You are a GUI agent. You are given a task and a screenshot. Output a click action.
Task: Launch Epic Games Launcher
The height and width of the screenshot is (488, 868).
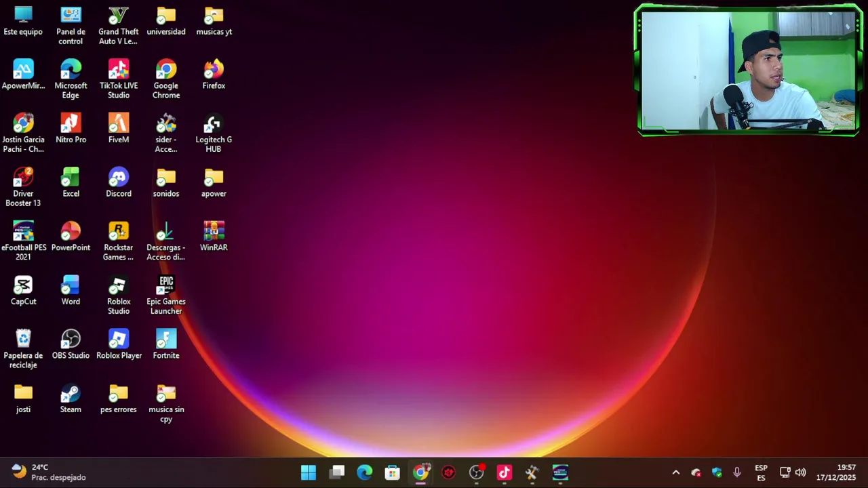(166, 296)
